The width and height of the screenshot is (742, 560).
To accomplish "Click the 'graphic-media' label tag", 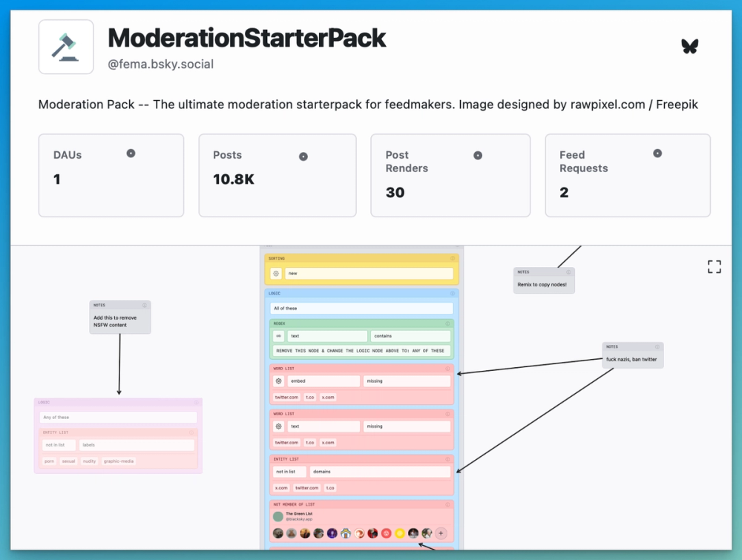I will coord(119,461).
